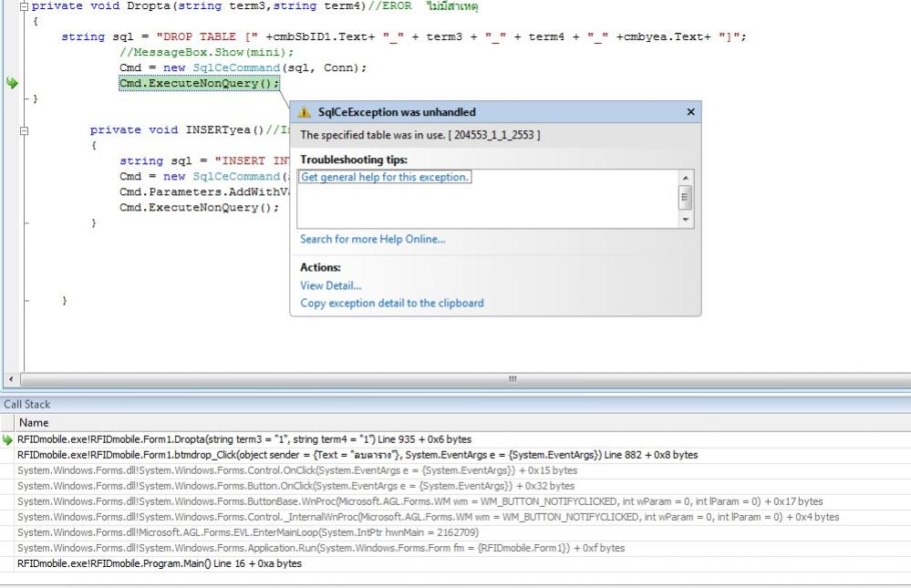Click the code editor horizontal scroll left arrow

pyautogui.click(x=11, y=379)
